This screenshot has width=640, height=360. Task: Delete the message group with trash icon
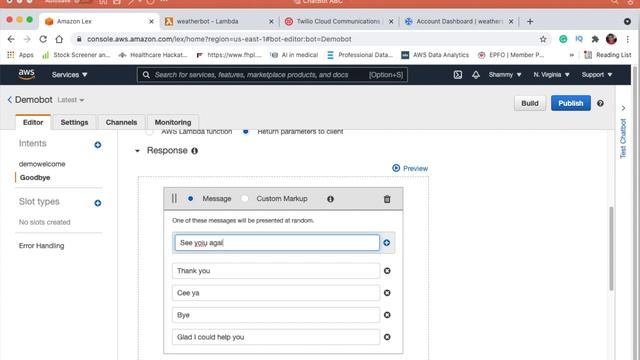387,199
